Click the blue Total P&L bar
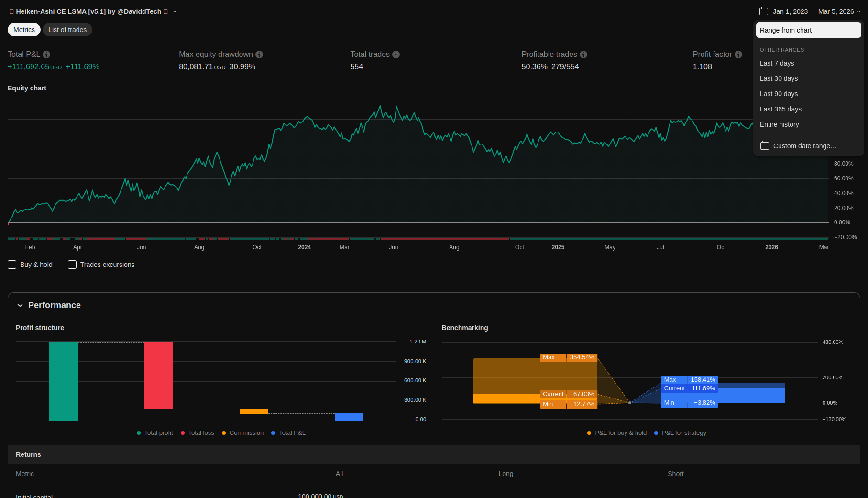This screenshot has height=498, width=868. tap(349, 417)
